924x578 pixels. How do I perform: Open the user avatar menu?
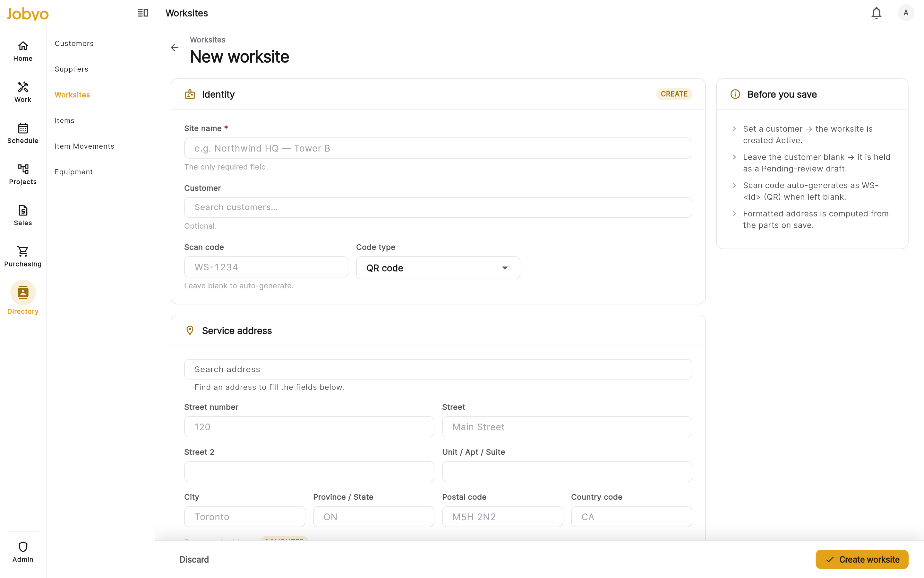click(x=906, y=13)
